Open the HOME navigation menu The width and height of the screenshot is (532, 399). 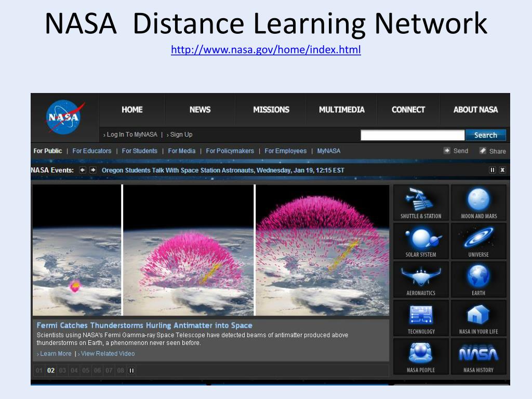click(132, 110)
